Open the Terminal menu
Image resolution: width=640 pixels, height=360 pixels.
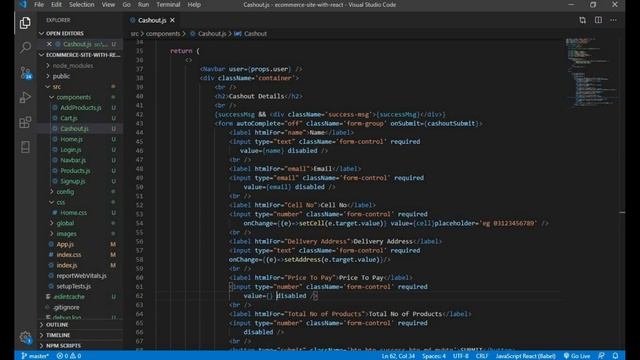[168, 4]
